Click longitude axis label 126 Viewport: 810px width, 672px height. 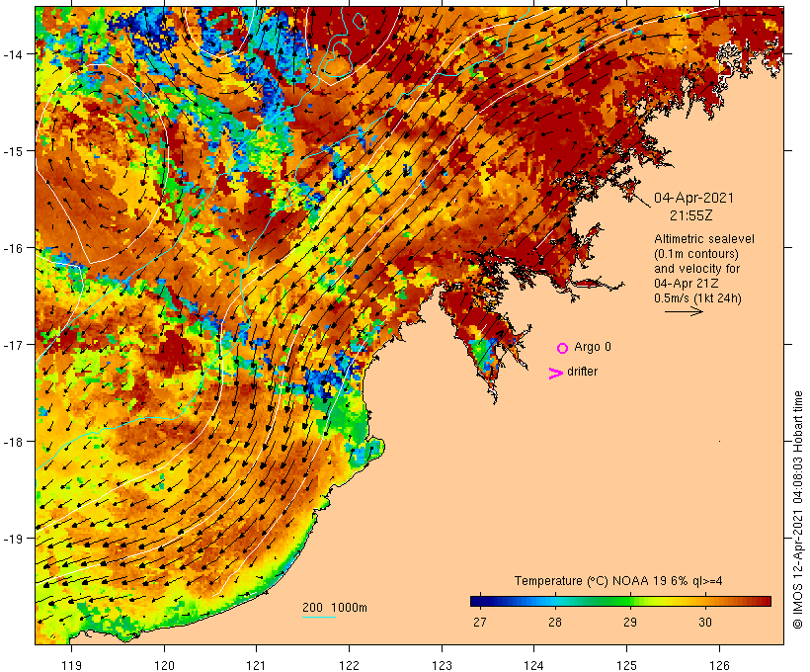click(719, 665)
